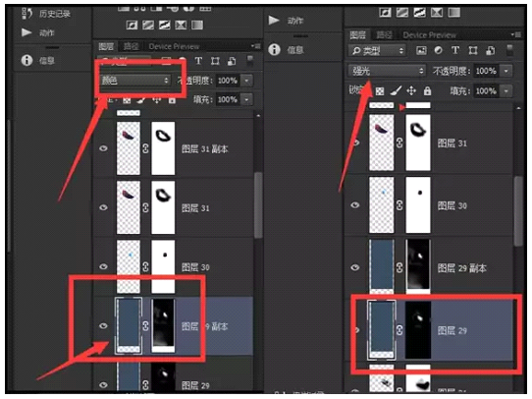The image size is (532, 399).
Task: Select layer mask of 图层 31, right panel
Action: 418,142
